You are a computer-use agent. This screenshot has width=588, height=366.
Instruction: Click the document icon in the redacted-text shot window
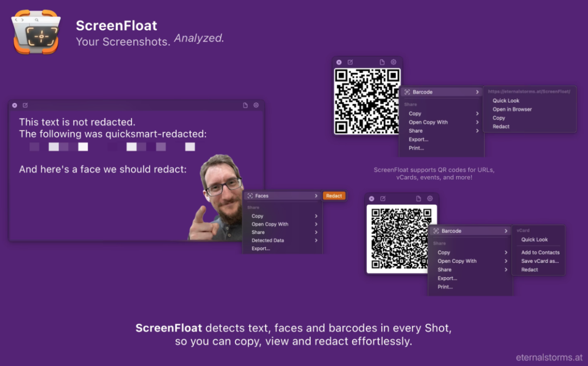click(245, 106)
